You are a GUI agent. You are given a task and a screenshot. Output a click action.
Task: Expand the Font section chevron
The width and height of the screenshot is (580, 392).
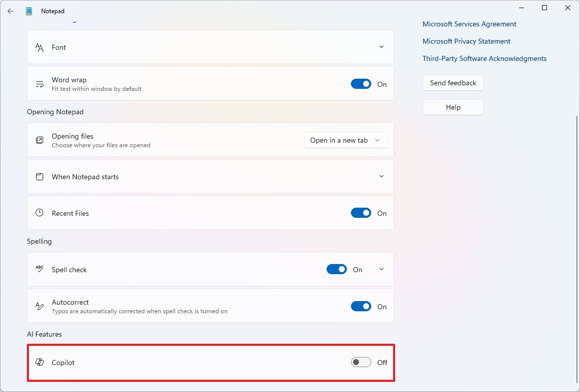coord(381,47)
